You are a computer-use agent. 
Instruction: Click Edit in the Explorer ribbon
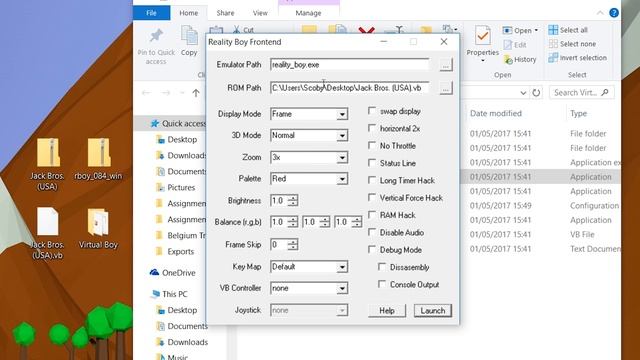click(515, 45)
